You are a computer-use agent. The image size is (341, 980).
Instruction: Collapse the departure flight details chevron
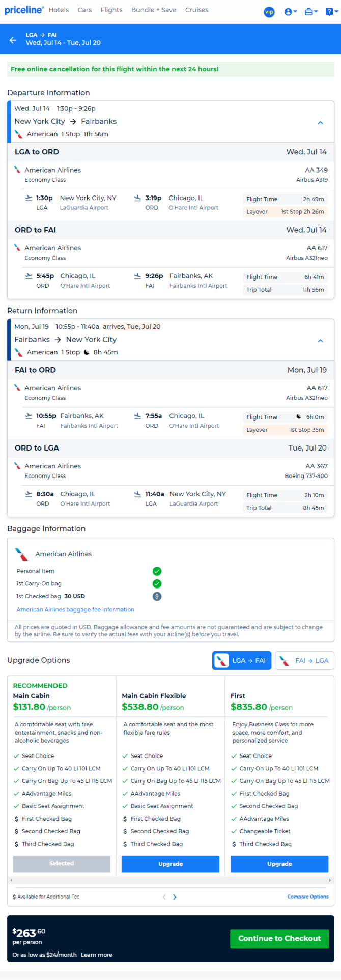(x=320, y=123)
